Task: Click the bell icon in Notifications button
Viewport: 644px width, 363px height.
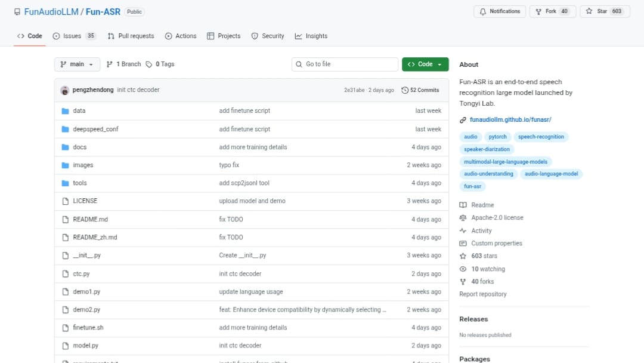Action: (x=482, y=11)
